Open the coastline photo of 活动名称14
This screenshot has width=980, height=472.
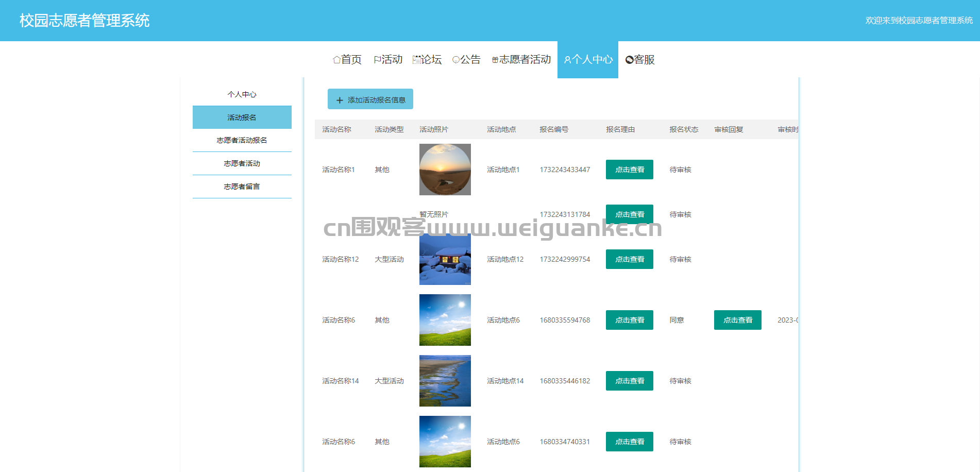point(445,381)
